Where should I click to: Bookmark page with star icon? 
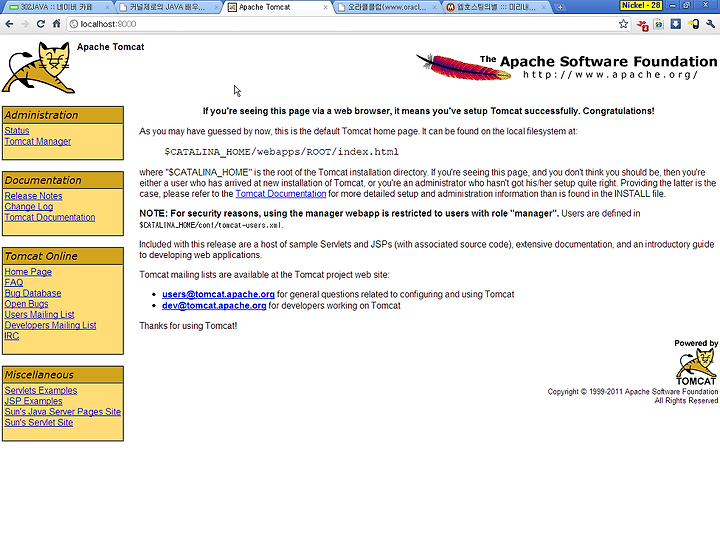623,24
